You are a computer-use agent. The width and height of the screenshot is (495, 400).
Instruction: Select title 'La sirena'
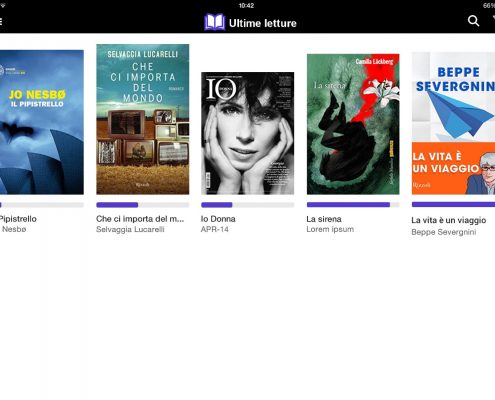coord(324,219)
